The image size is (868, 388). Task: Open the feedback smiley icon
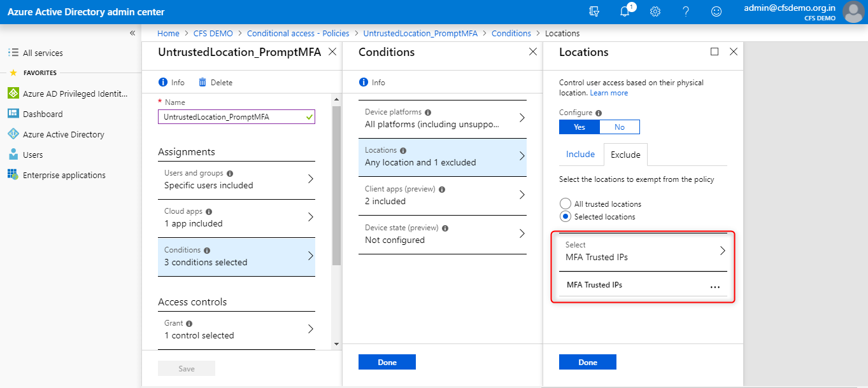pos(716,11)
